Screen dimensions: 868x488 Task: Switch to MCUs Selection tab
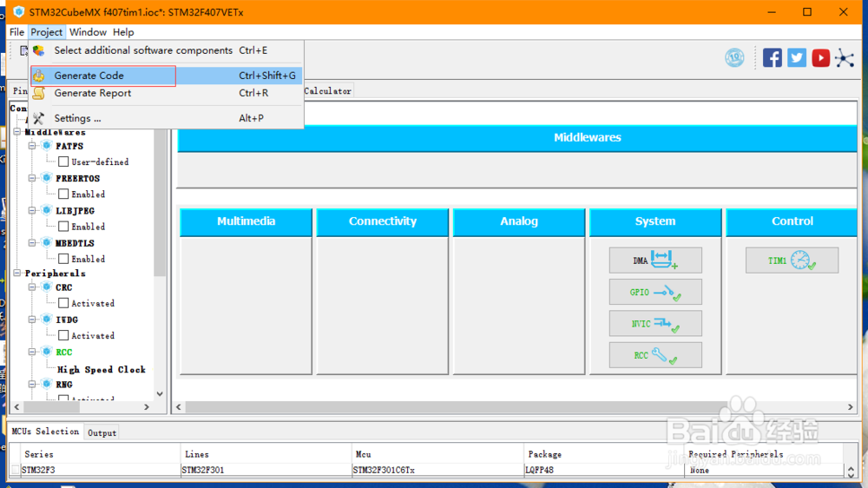point(45,432)
